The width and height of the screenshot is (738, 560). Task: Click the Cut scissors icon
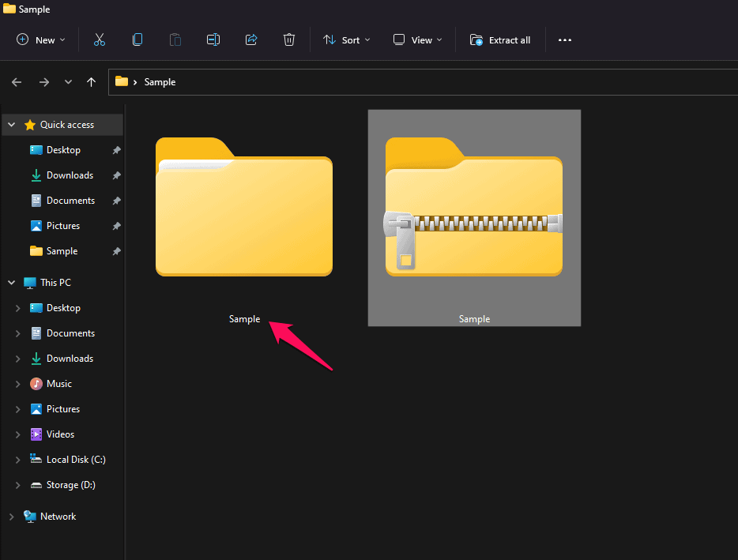click(x=100, y=40)
